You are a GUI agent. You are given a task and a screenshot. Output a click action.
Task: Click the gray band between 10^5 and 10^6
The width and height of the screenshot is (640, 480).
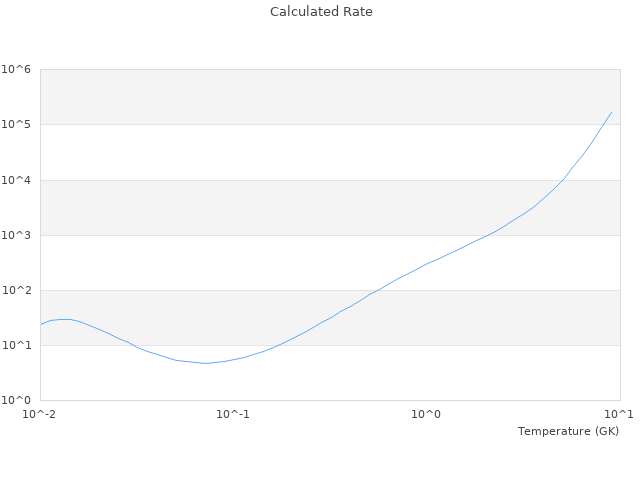point(330,97)
